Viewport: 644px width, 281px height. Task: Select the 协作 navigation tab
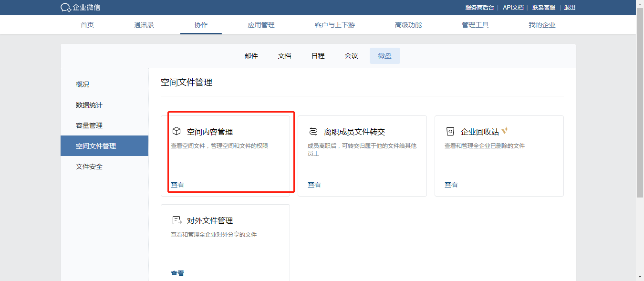click(x=201, y=25)
